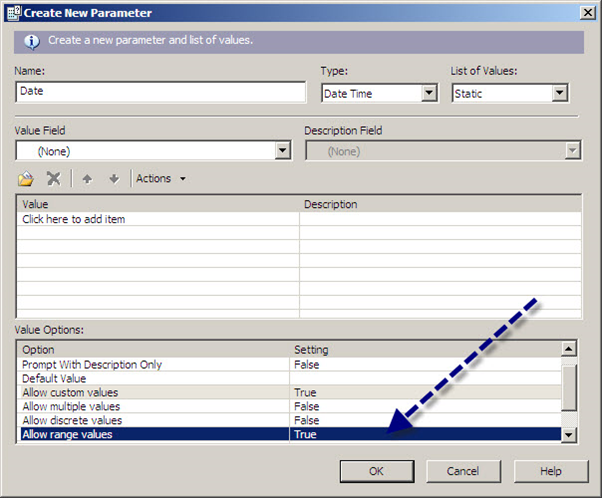Viewport: 602px width, 498px height.
Task: Open the Value Field dropdown
Action: [281, 151]
